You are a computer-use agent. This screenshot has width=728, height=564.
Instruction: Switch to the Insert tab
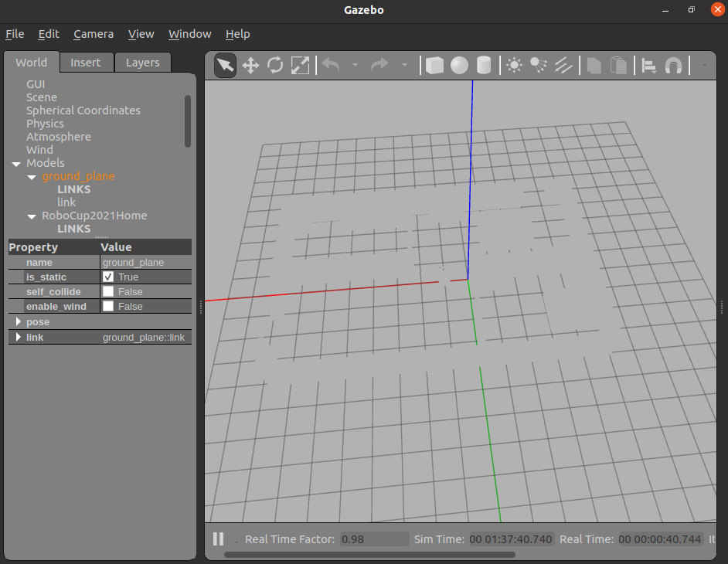[86, 63]
